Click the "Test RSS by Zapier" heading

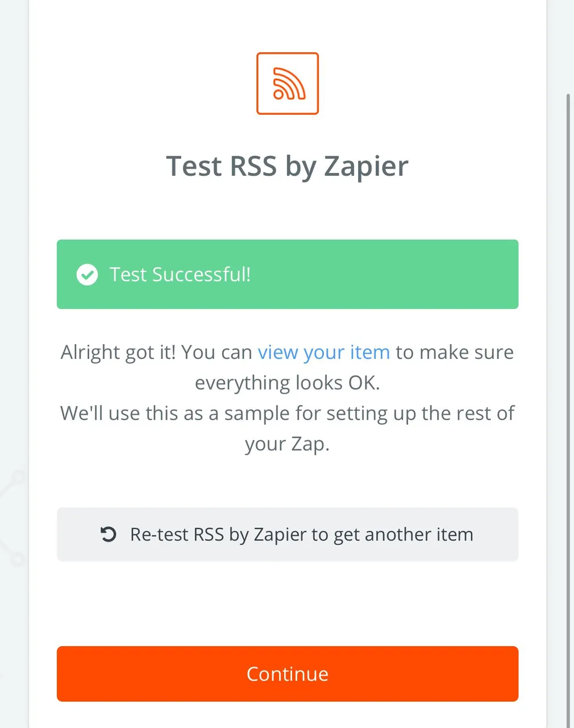(288, 167)
